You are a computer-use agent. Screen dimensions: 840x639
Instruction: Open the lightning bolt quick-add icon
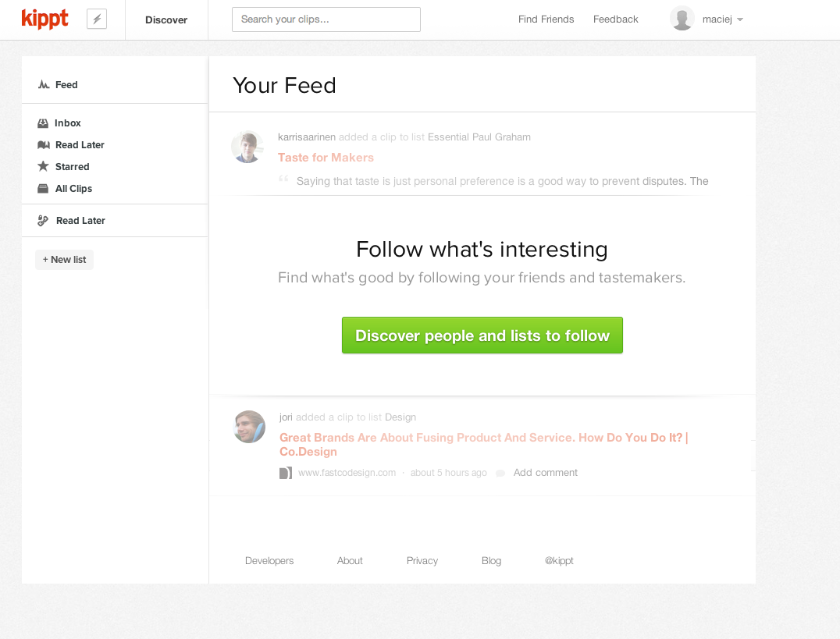[x=97, y=20]
